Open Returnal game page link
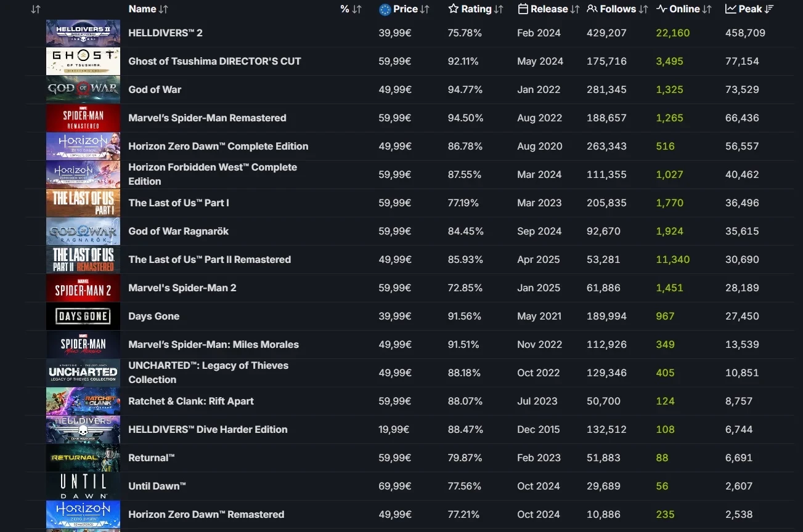 (x=151, y=458)
